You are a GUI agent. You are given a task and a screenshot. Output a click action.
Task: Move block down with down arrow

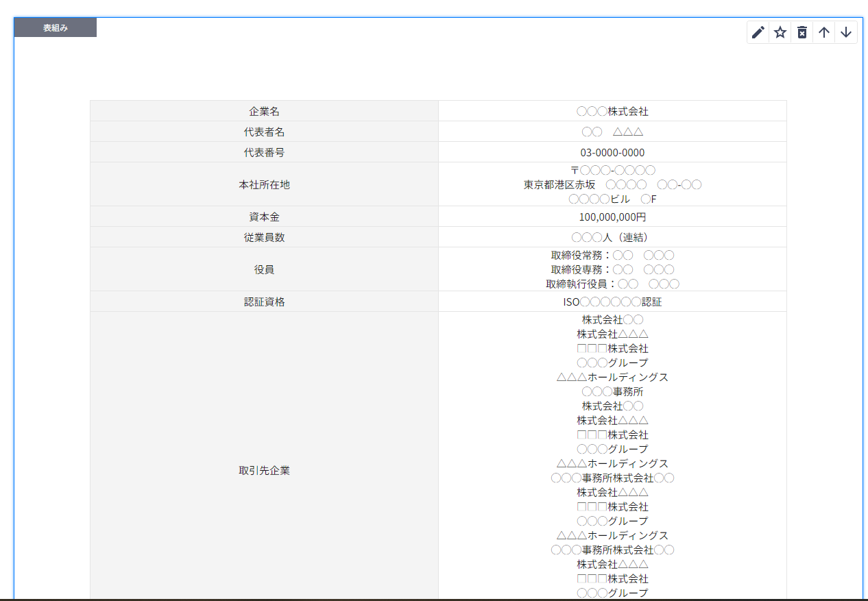(x=846, y=32)
